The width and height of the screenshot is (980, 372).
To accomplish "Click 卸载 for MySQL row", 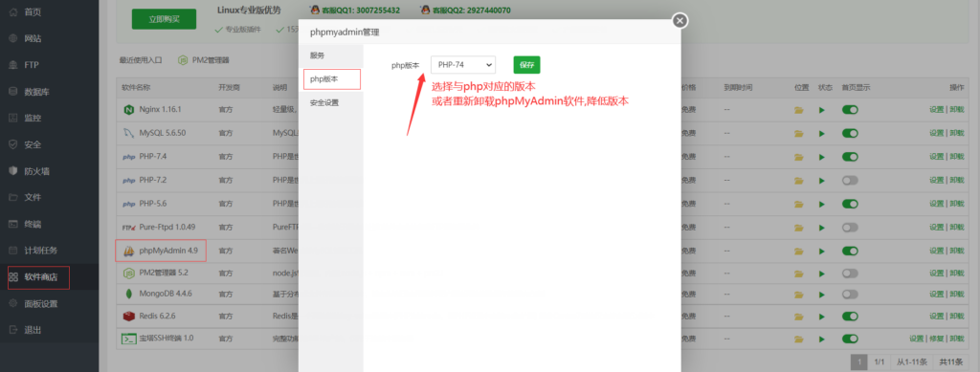I will (x=956, y=133).
